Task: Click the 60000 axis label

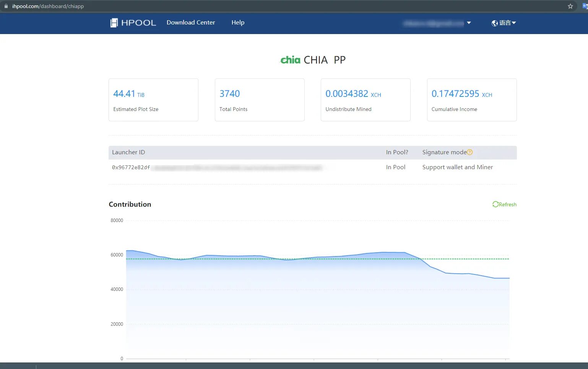Action: [117, 255]
